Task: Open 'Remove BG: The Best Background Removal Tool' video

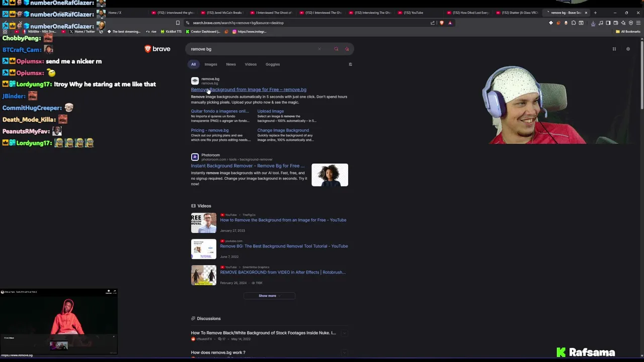Action: [x=284, y=246]
